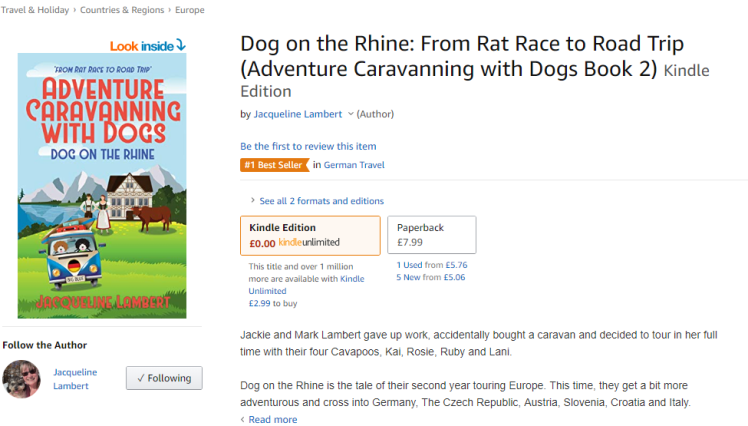Open the German Travel category link
This screenshot has width=748, height=426.
pyautogui.click(x=354, y=165)
